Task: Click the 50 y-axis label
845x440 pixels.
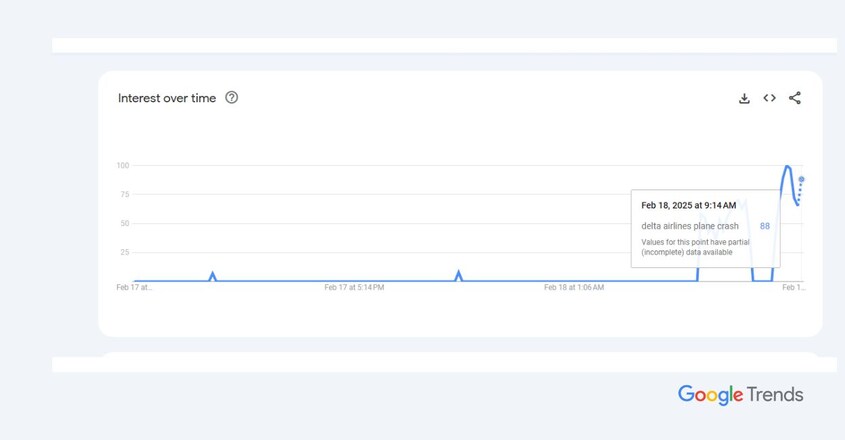Action: [x=125, y=223]
